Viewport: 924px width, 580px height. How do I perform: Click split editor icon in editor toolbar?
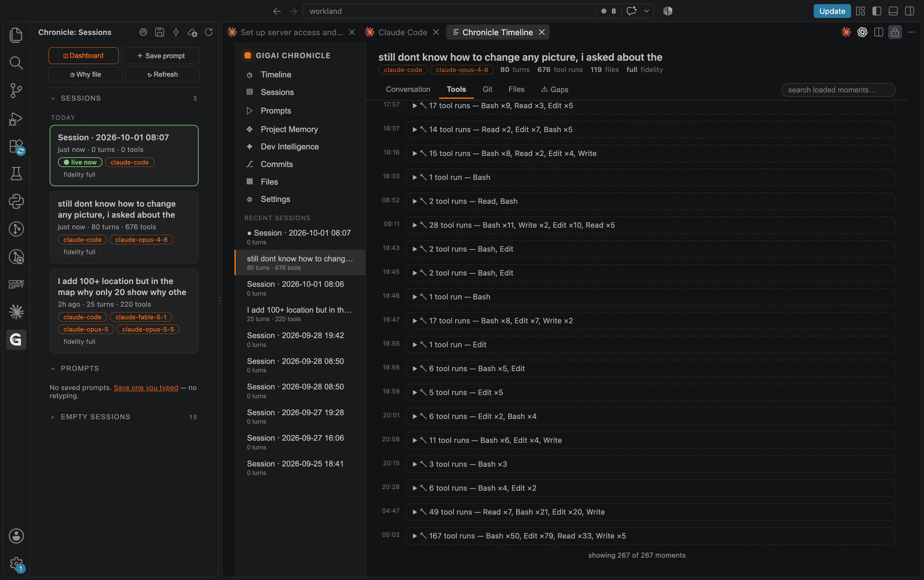click(x=879, y=32)
